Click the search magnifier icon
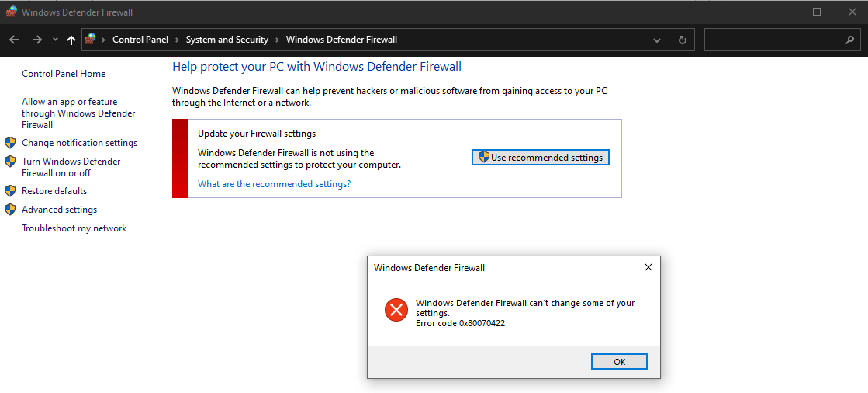The width and height of the screenshot is (868, 393). [x=849, y=40]
